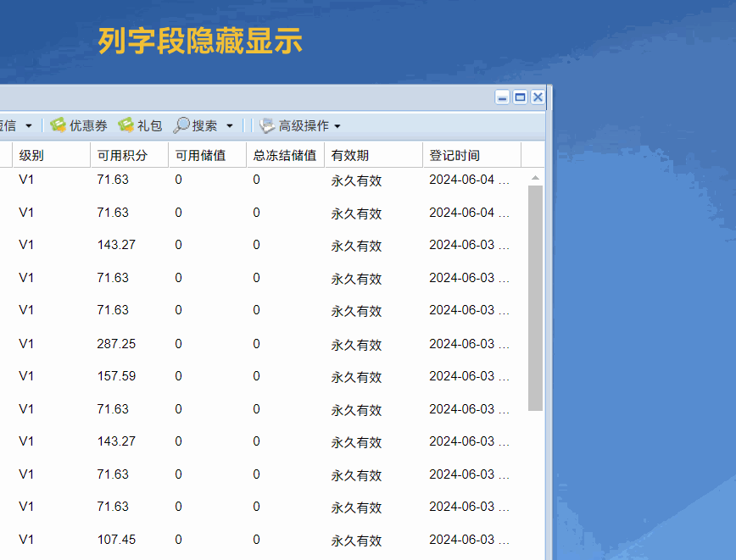Click 永久有效 in the 157.59 row
The image size is (736, 560).
[356, 377]
